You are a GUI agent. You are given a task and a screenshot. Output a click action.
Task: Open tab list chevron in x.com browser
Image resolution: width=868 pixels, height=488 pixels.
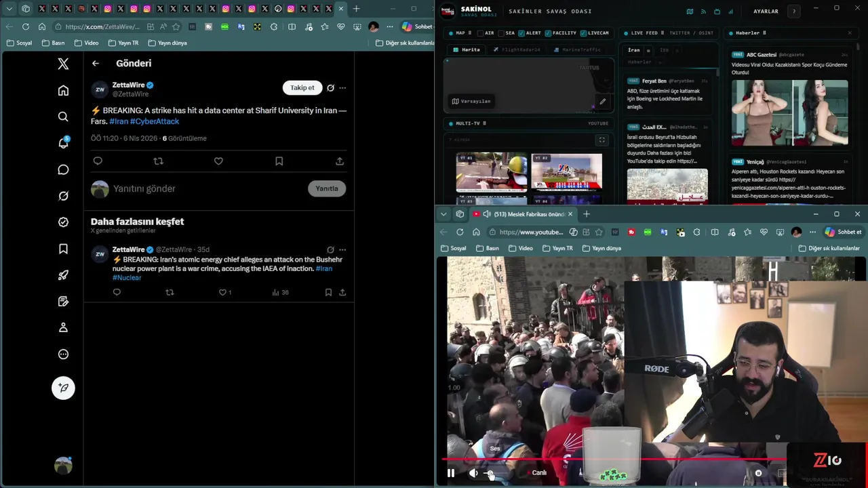[x=9, y=9]
